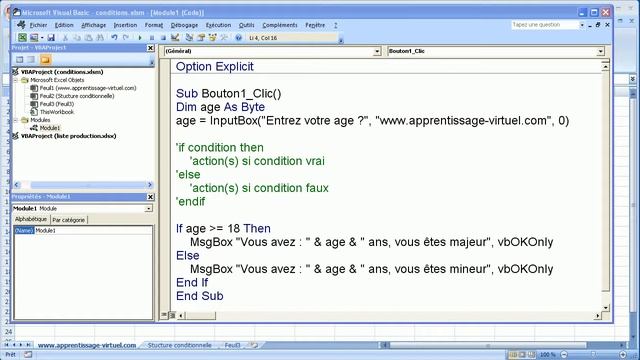Open the Insertion menu
640x360 pixels.
click(125, 25)
